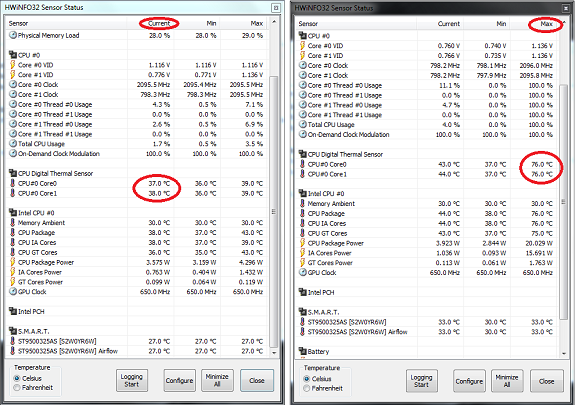Click GPU Clock icon in right window

coord(303,273)
